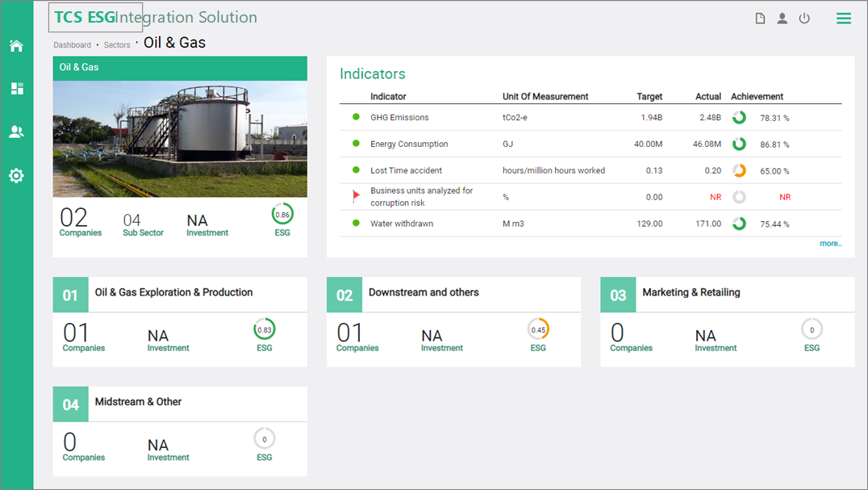Click the 86.81 % achievement donut
Image resolution: width=868 pixels, height=490 pixels.
[739, 144]
